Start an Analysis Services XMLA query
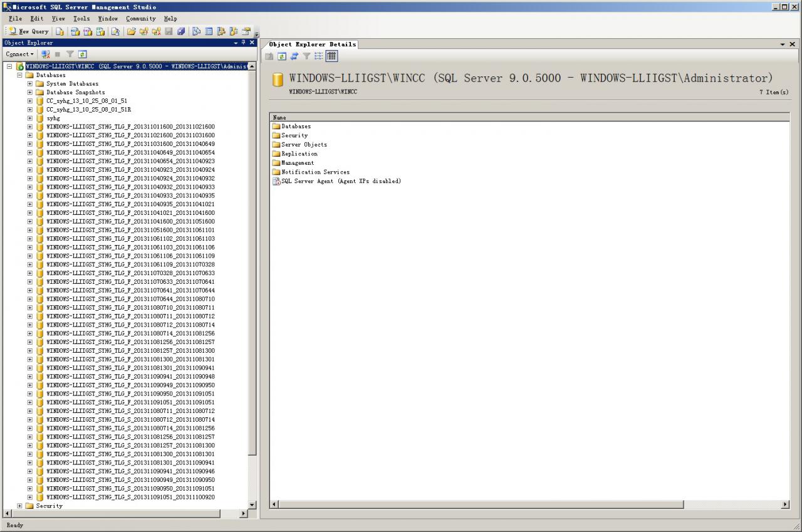This screenshot has height=532, width=802. coord(100,31)
